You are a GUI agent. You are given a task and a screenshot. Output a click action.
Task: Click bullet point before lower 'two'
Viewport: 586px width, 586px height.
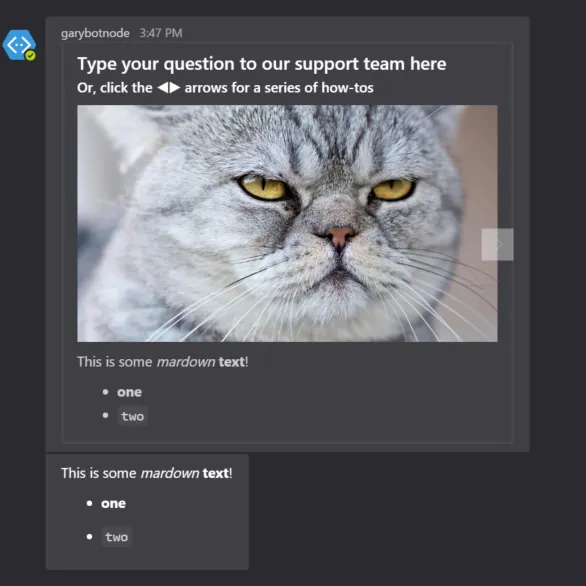89,537
